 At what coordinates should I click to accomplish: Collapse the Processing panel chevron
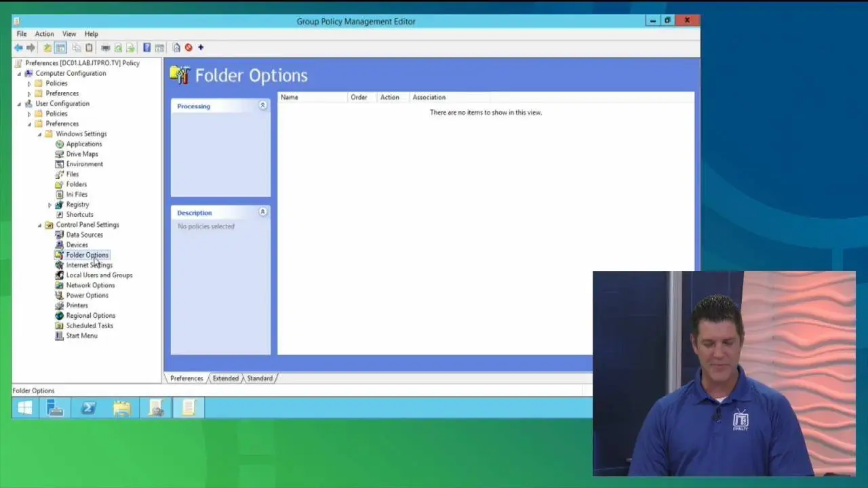point(262,106)
